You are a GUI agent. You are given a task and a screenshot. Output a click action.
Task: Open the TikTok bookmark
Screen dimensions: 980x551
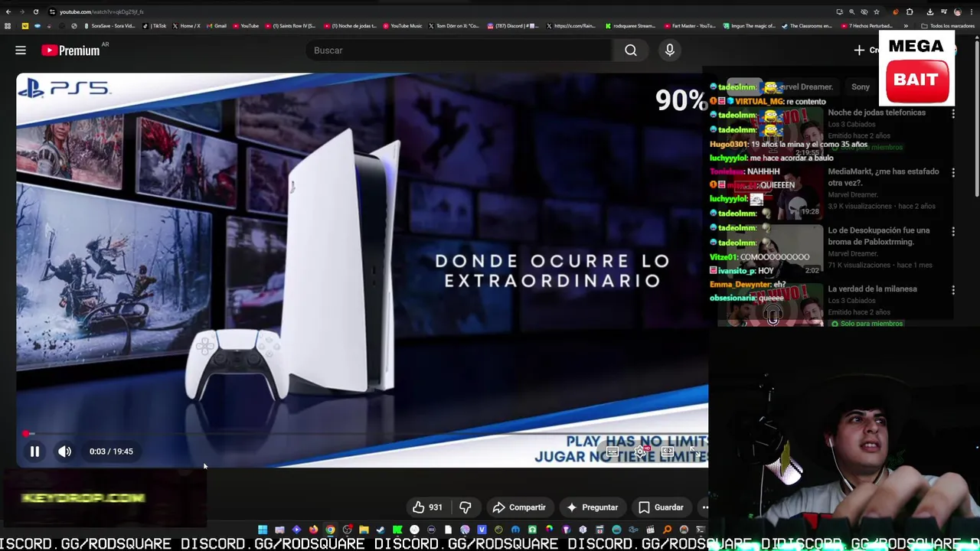point(155,26)
